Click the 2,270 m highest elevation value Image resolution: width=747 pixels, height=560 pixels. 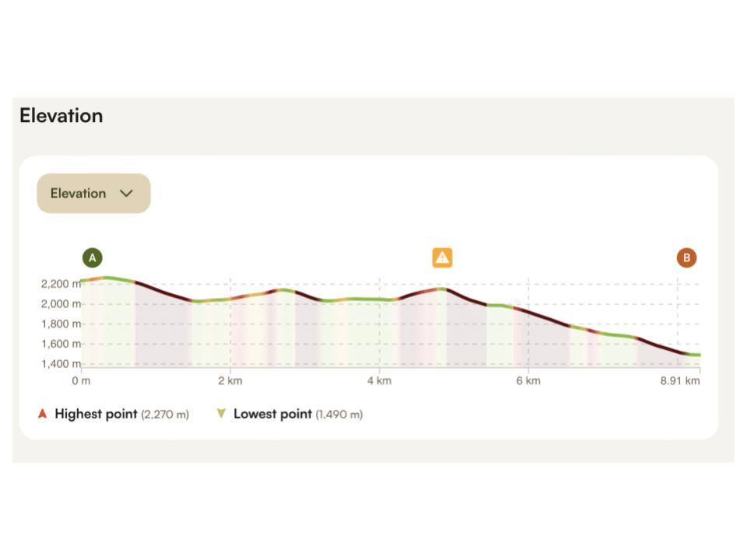165,415
